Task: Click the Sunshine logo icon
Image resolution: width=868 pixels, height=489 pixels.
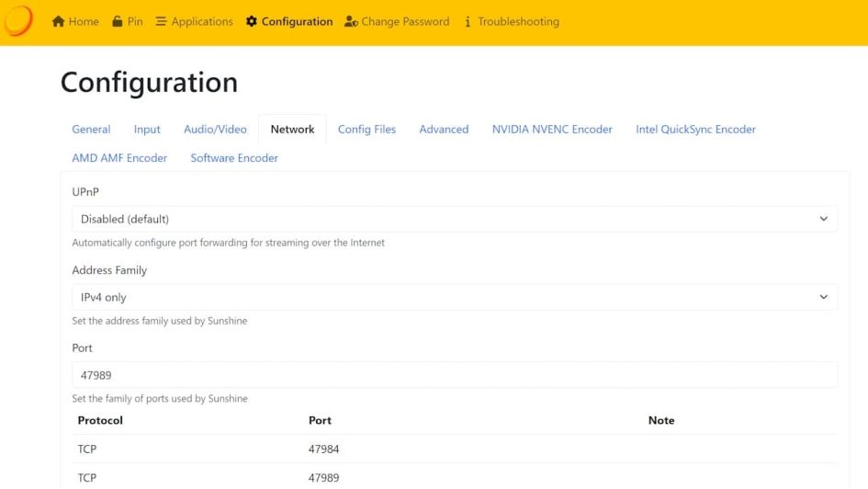Action: point(18,21)
